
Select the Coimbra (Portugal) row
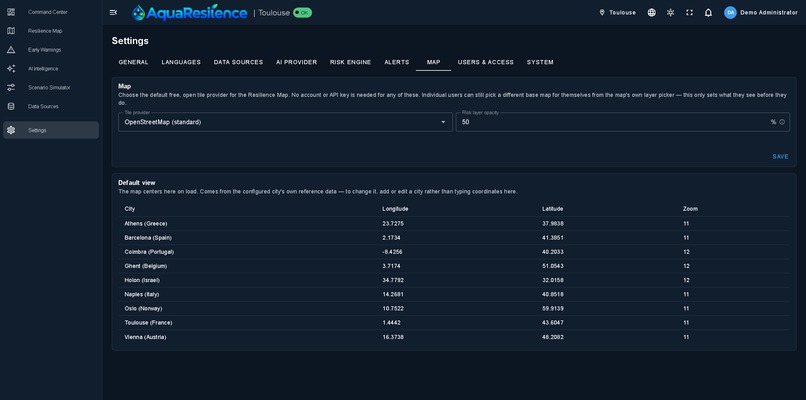tap(454, 252)
